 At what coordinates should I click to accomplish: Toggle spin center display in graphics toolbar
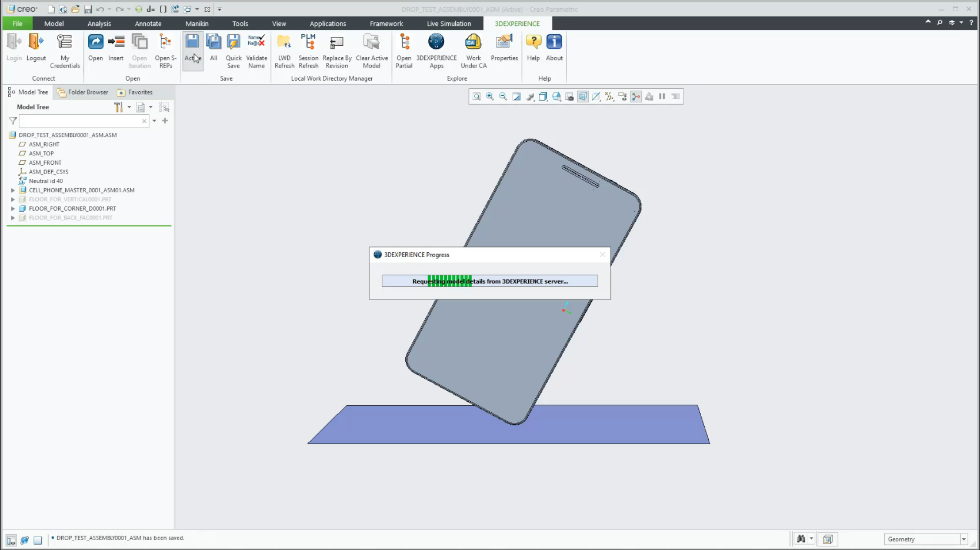(x=636, y=96)
